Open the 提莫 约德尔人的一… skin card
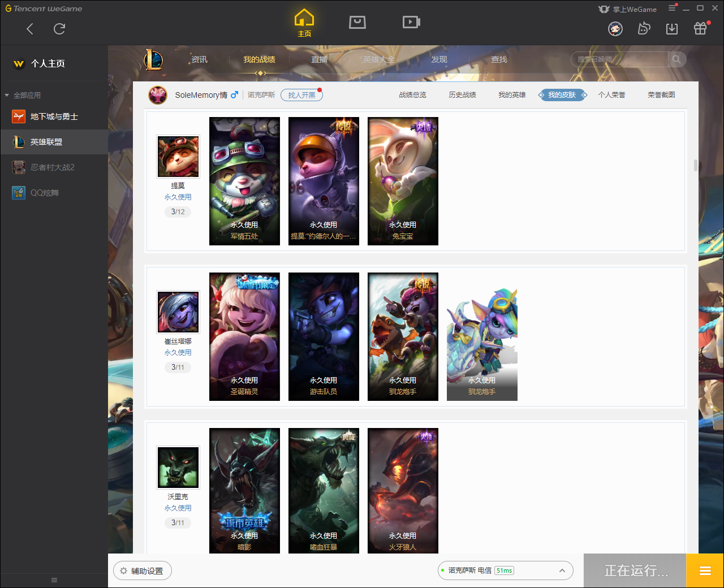The image size is (724, 588). (x=324, y=181)
